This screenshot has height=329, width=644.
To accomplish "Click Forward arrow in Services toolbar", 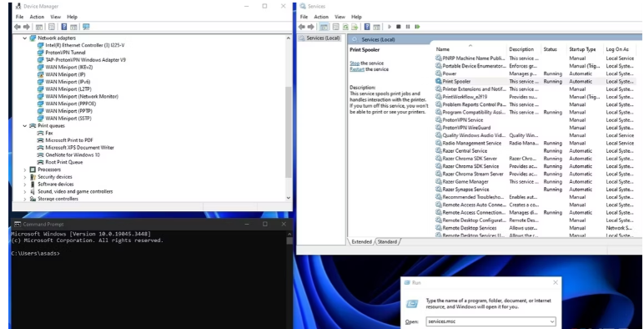I will click(x=311, y=27).
